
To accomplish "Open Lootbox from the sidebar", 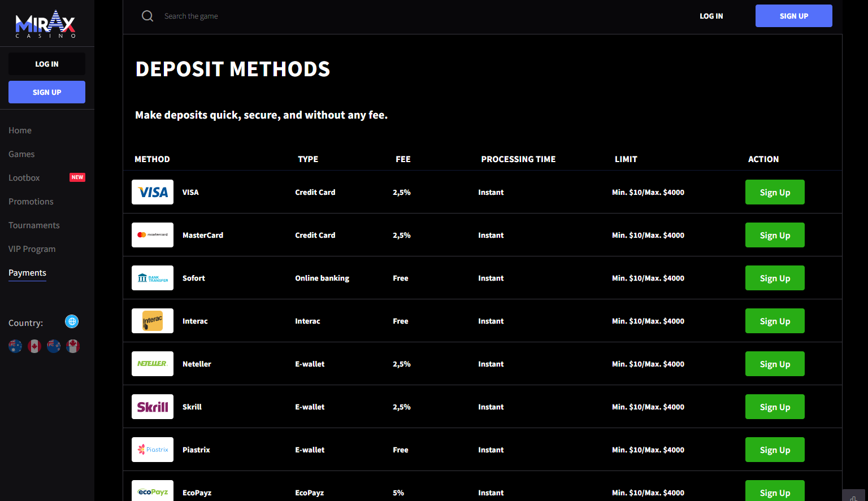I will click(x=24, y=178).
